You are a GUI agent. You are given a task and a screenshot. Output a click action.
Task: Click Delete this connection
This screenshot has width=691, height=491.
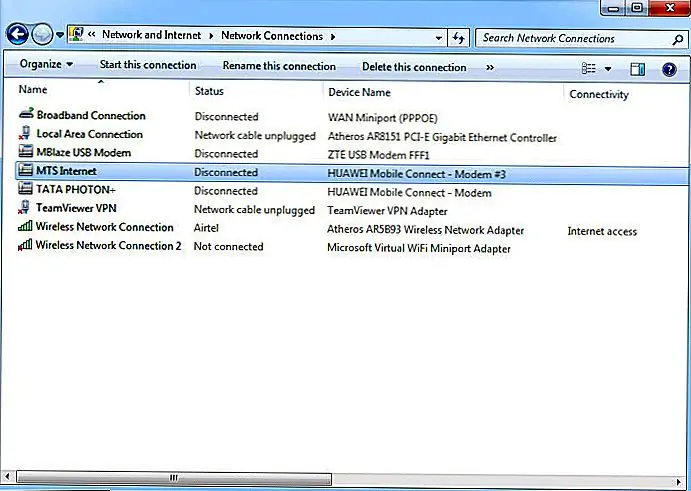coord(414,67)
